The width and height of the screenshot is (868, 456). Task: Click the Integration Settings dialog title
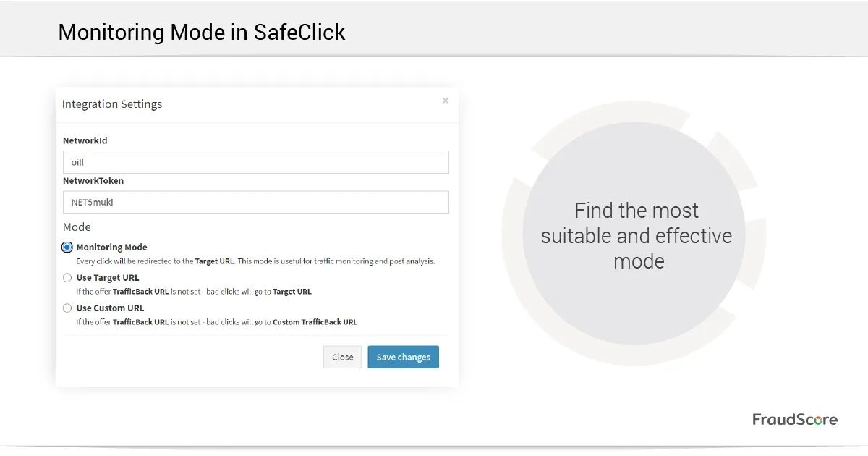click(112, 104)
